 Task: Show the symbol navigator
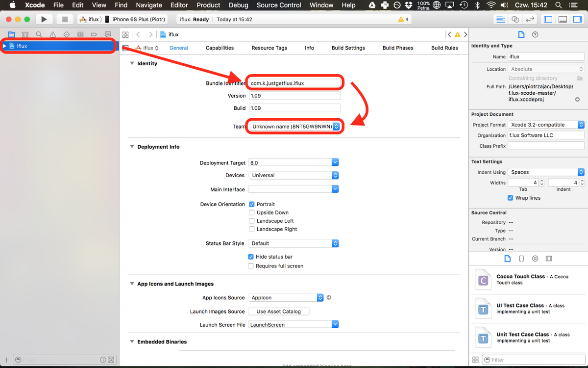[x=25, y=34]
